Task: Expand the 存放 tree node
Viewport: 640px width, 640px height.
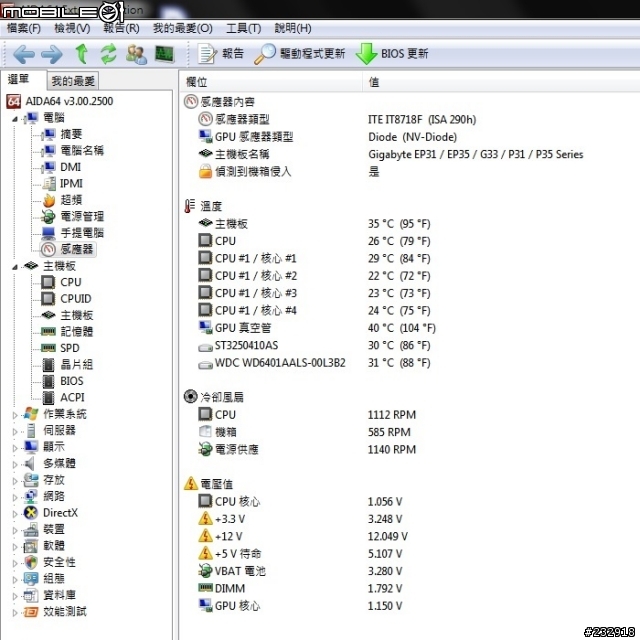Action: pyautogui.click(x=15, y=481)
